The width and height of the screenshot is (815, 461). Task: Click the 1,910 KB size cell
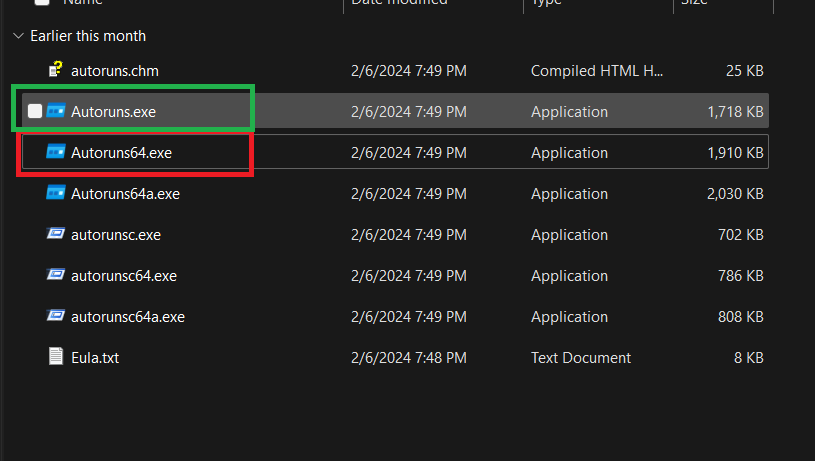(735, 152)
